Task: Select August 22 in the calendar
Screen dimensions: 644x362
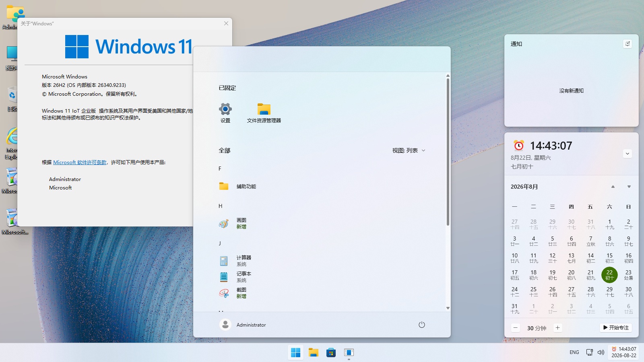Action: 609,275
